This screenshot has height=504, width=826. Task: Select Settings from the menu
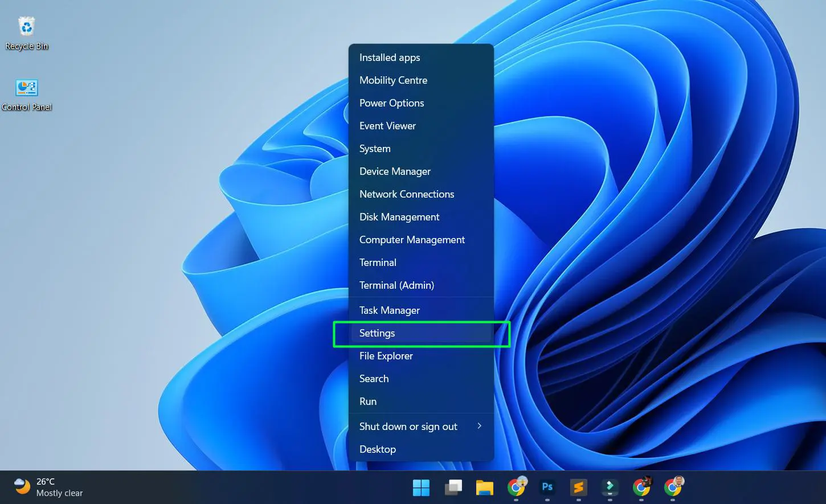pos(377,333)
